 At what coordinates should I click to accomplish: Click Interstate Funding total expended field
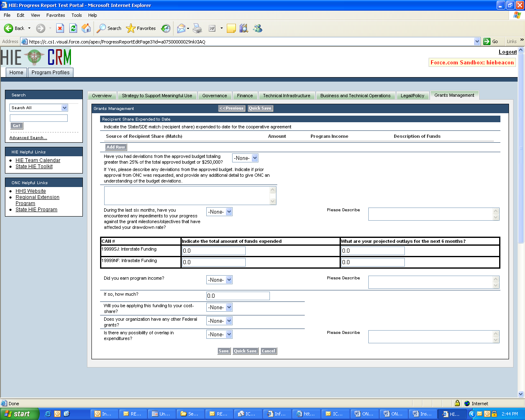[x=214, y=251]
